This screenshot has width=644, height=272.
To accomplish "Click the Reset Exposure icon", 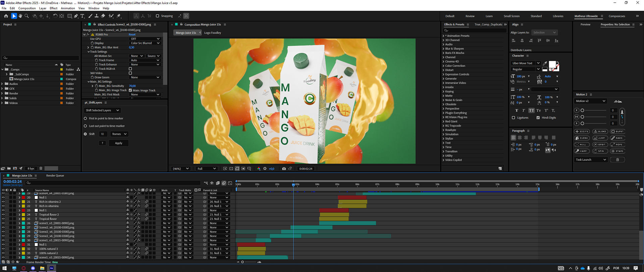I will pos(265,169).
